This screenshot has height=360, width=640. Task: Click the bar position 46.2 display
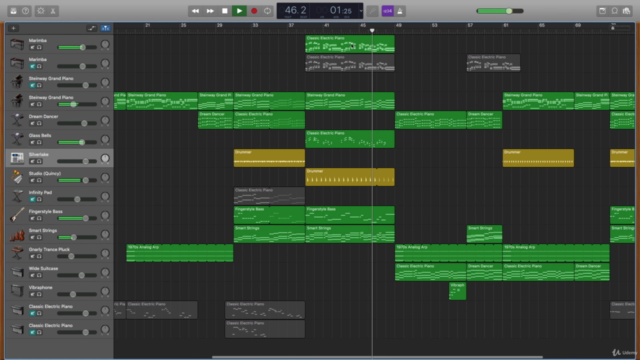(296, 10)
